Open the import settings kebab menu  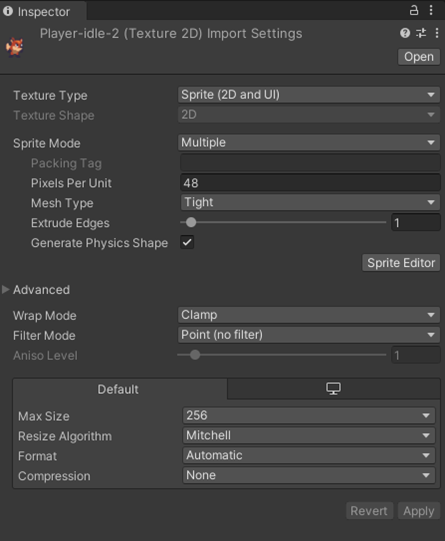(x=437, y=33)
